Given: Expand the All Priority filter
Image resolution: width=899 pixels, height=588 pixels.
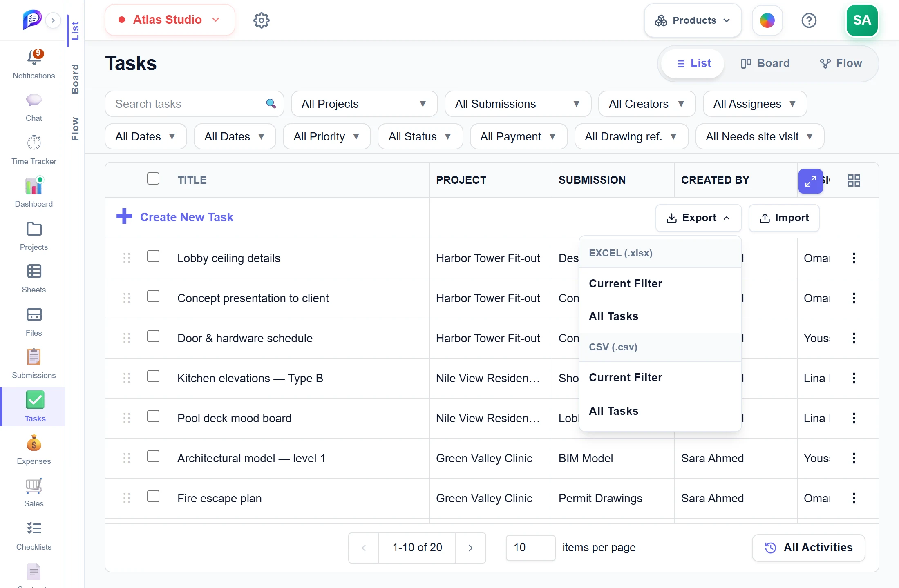Looking at the screenshot, I should [327, 136].
